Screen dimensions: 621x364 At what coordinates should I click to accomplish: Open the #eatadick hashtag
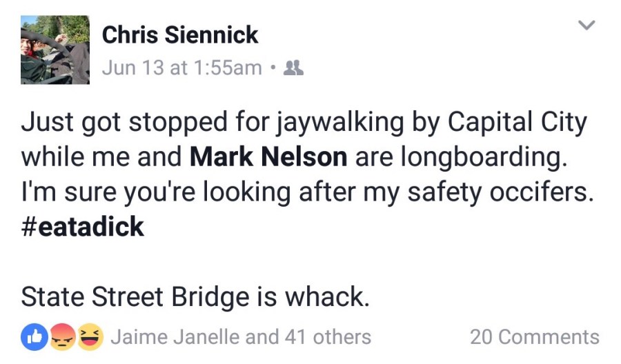tap(83, 227)
